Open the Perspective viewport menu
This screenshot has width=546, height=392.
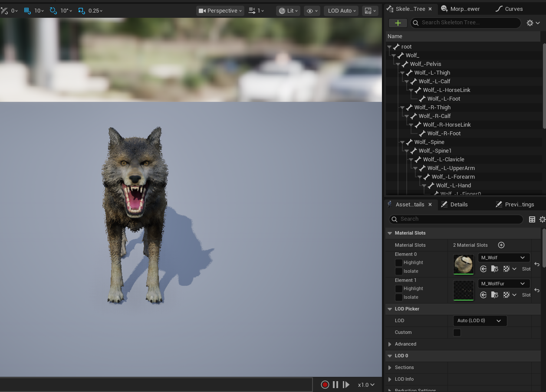pos(220,11)
